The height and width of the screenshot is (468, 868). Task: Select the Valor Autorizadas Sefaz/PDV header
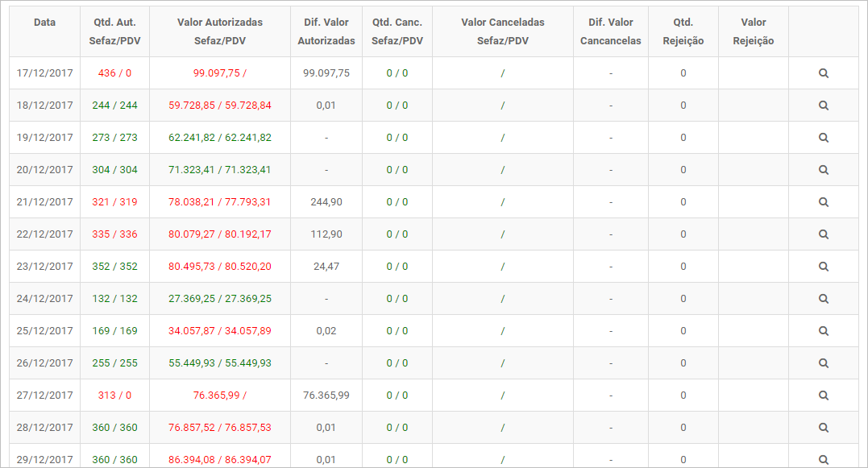[220, 31]
